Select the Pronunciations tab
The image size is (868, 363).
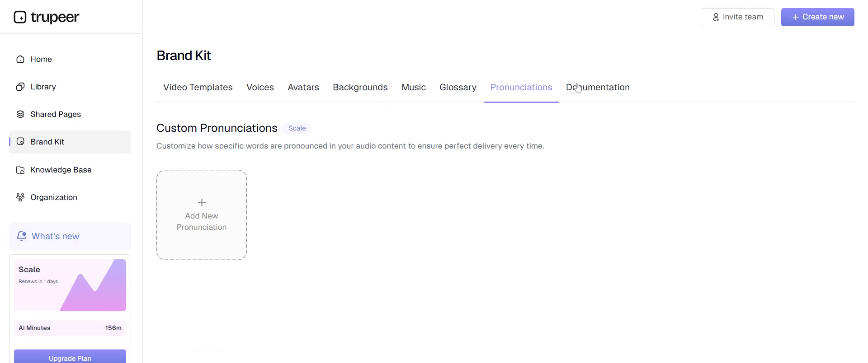tap(521, 87)
